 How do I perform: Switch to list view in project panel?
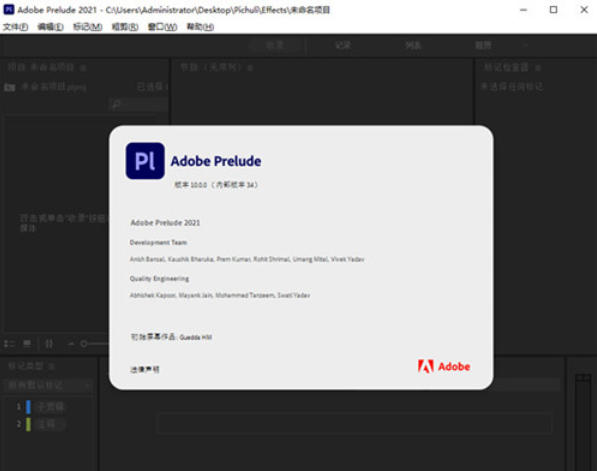[9, 344]
